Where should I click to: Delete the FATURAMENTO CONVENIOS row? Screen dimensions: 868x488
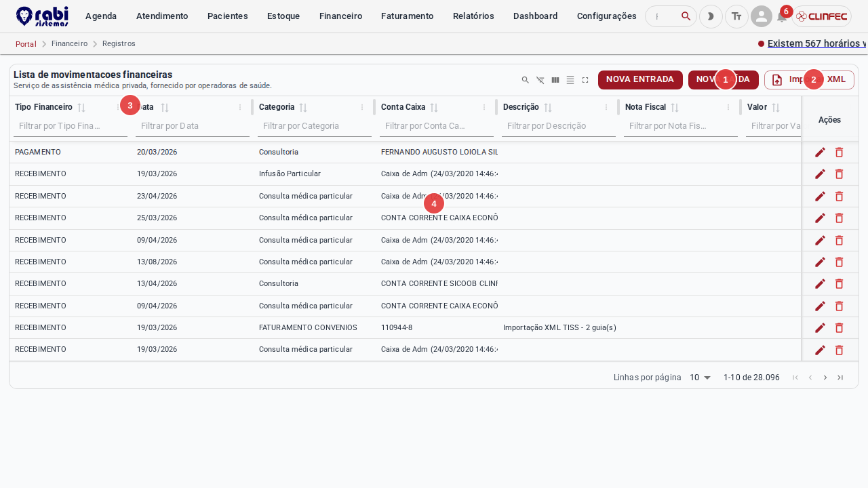point(839,328)
